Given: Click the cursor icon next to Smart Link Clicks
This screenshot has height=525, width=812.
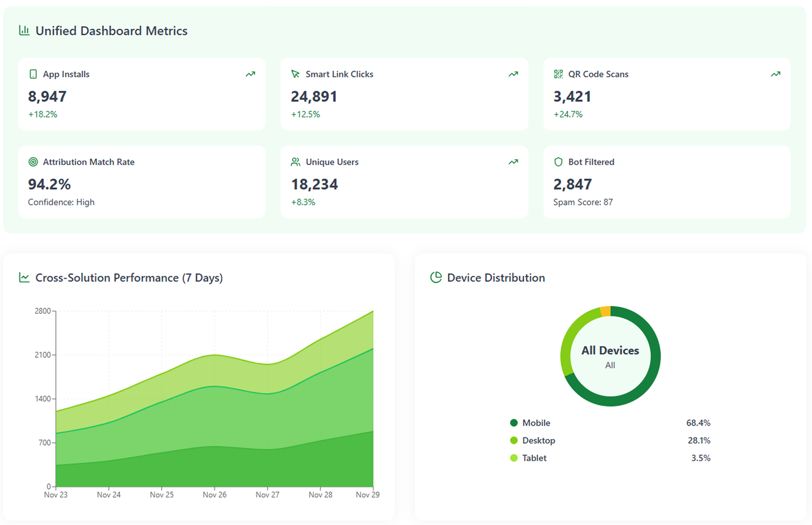Looking at the screenshot, I should 295,74.
